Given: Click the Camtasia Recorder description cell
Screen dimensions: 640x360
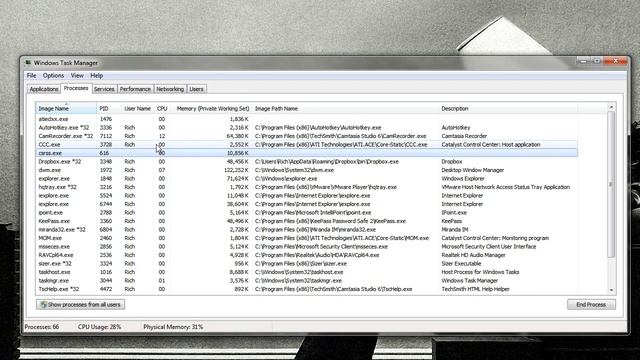Looking at the screenshot, I should point(464,136).
